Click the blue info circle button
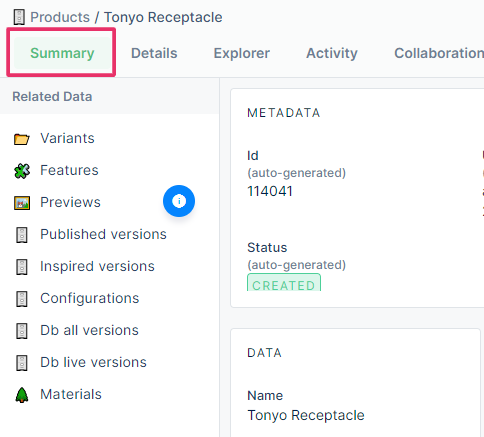This screenshot has width=484, height=437. [x=179, y=201]
